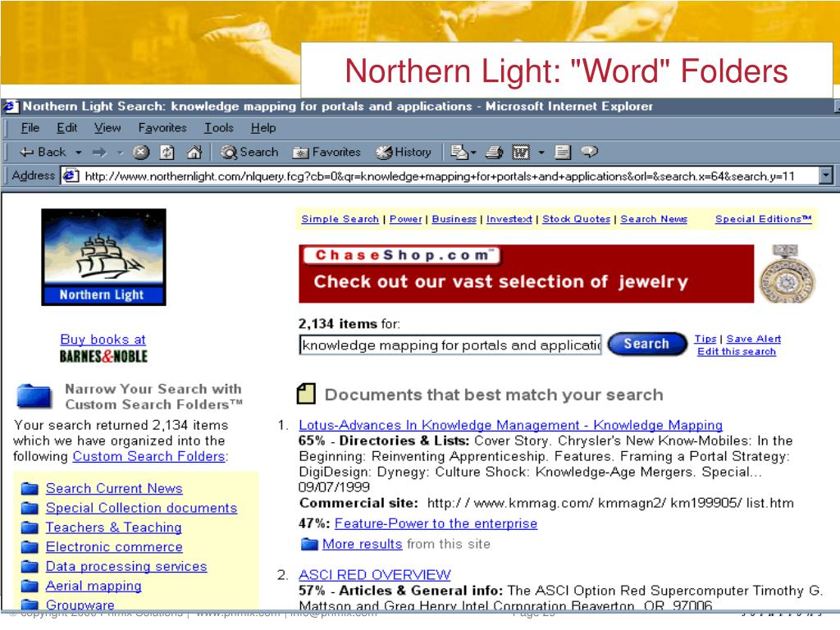Click the folder icon beside Data processing services
This screenshot has height=630, width=840.
point(30,567)
